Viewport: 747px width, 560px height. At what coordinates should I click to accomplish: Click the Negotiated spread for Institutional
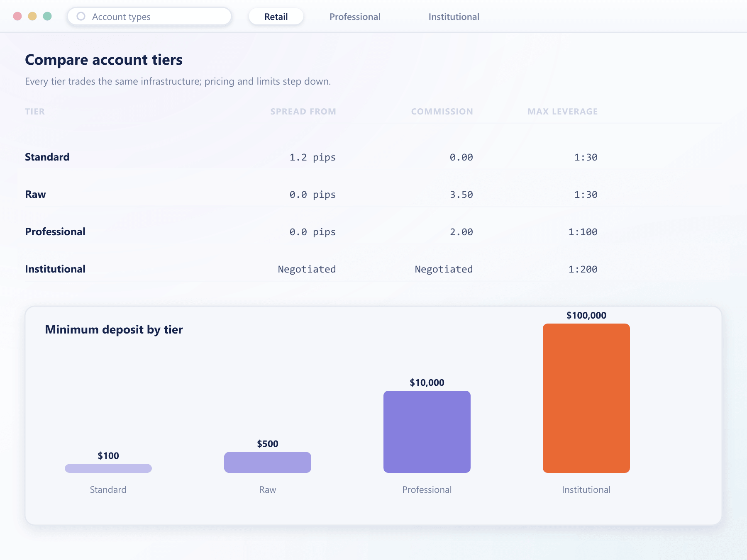pyautogui.click(x=307, y=269)
